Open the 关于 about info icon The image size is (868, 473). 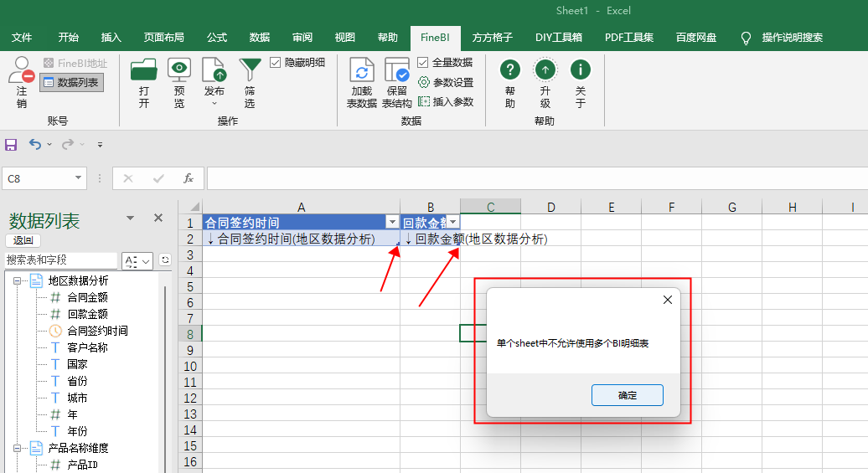point(580,69)
